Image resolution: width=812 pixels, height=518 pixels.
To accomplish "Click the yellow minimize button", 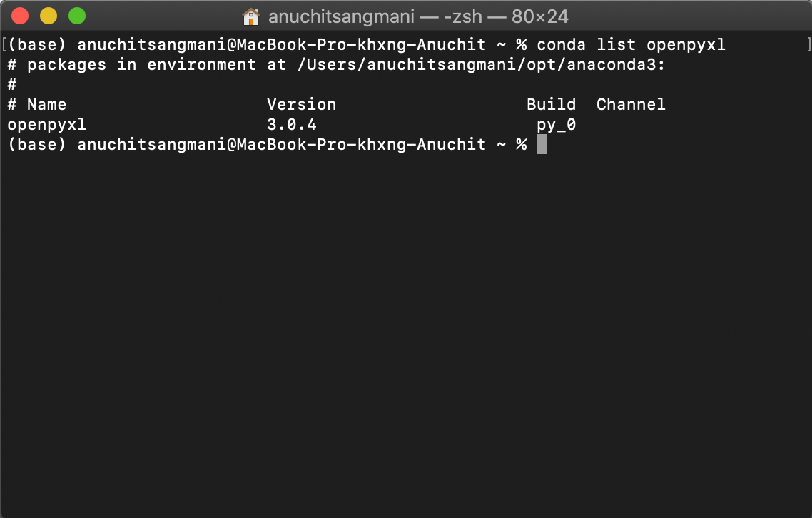I will pos(47,14).
